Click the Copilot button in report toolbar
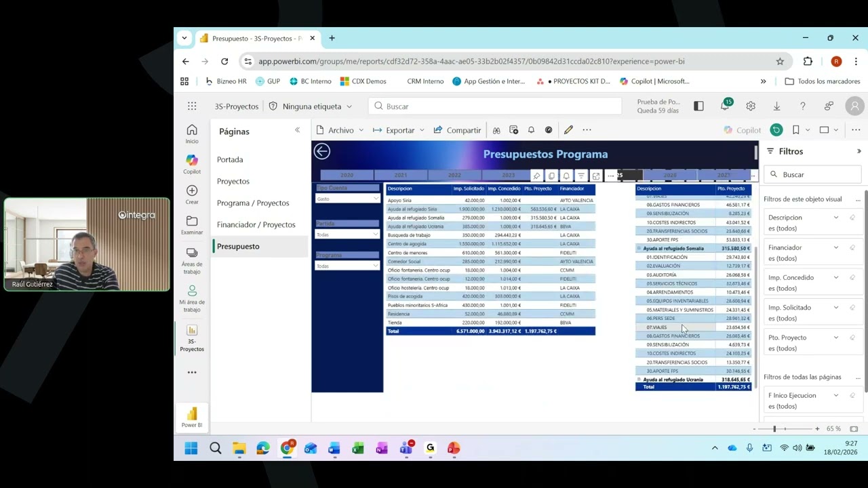The width and height of the screenshot is (868, 488). coord(743,130)
